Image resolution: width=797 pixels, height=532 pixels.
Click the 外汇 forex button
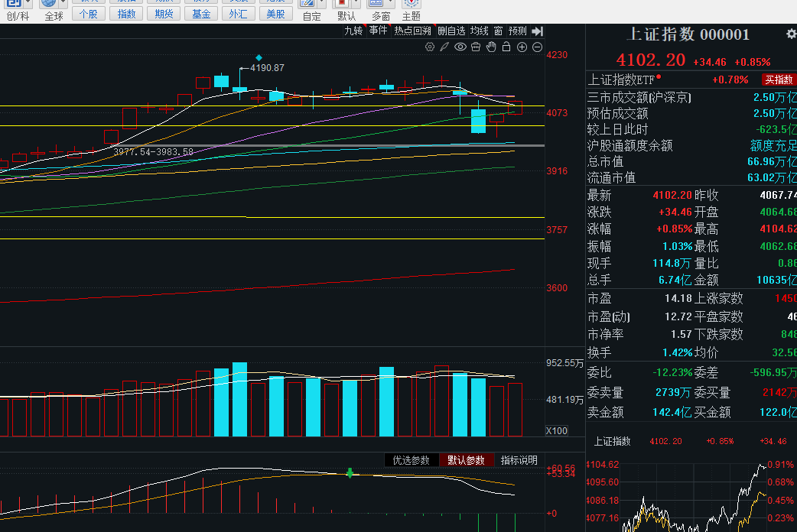tap(239, 14)
